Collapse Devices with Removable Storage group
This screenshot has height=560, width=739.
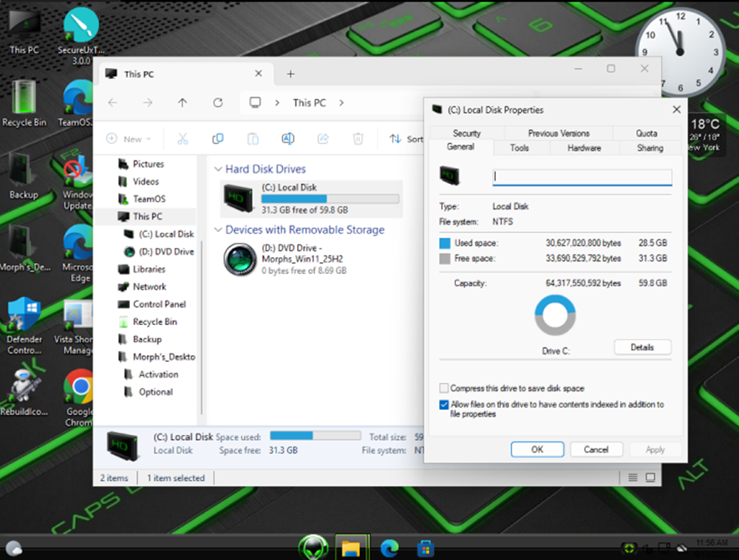(x=218, y=230)
